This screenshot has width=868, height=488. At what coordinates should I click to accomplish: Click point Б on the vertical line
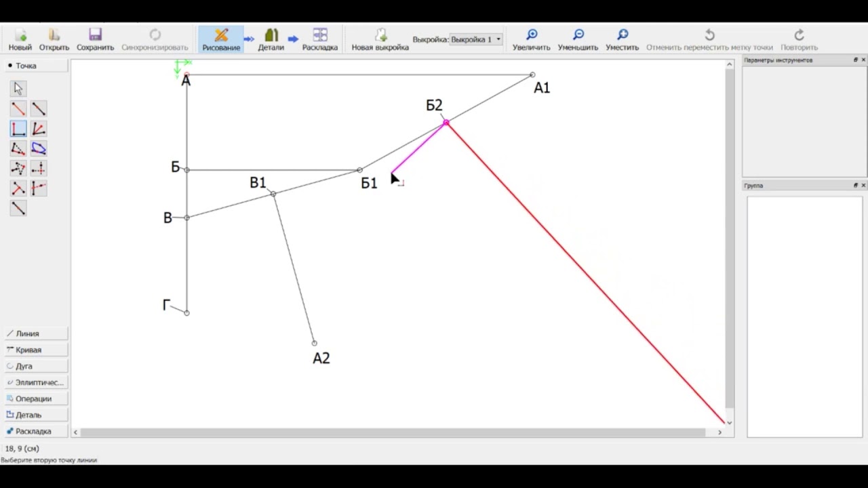pos(186,169)
